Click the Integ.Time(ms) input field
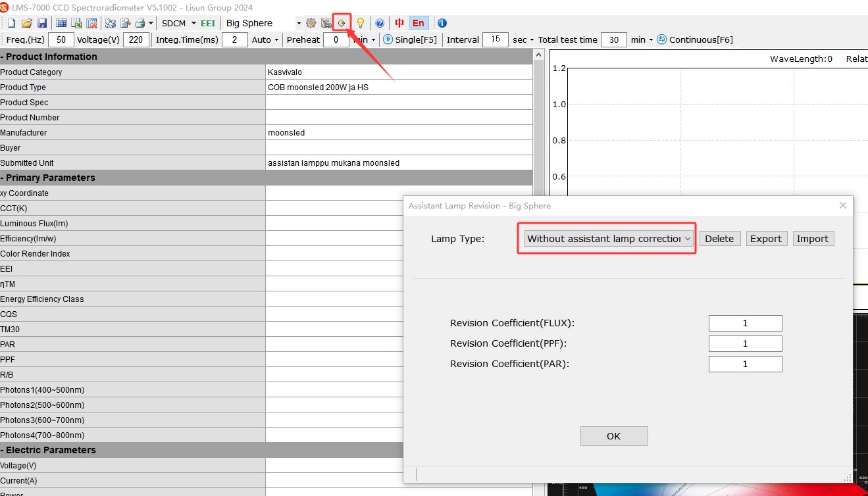The image size is (868, 496). (235, 39)
